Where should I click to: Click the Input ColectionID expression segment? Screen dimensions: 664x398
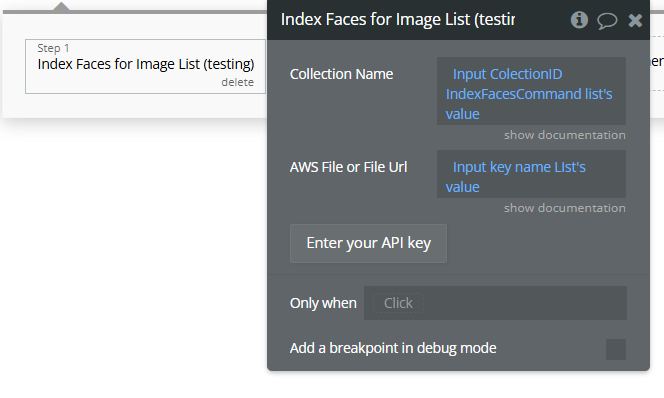click(x=507, y=74)
